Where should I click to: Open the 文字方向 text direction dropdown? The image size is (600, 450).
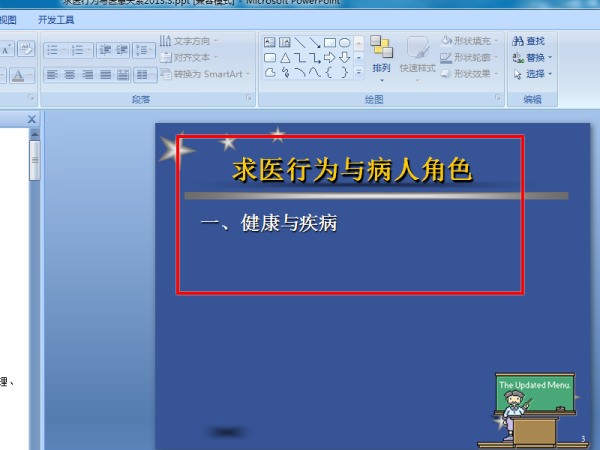tap(189, 41)
